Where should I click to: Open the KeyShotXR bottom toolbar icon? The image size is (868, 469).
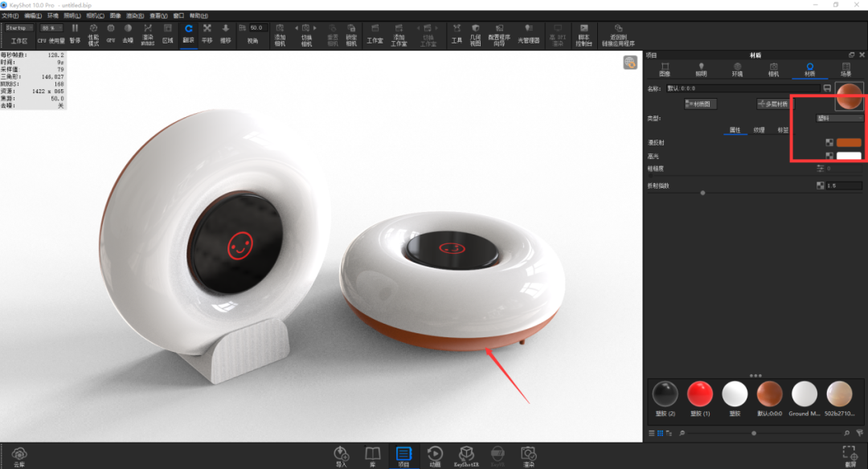pyautogui.click(x=466, y=456)
